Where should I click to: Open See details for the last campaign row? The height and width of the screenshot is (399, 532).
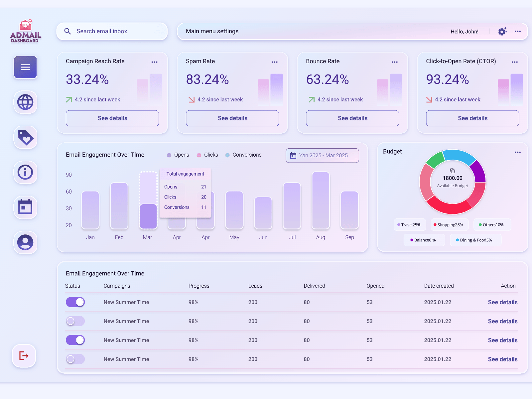click(x=502, y=359)
